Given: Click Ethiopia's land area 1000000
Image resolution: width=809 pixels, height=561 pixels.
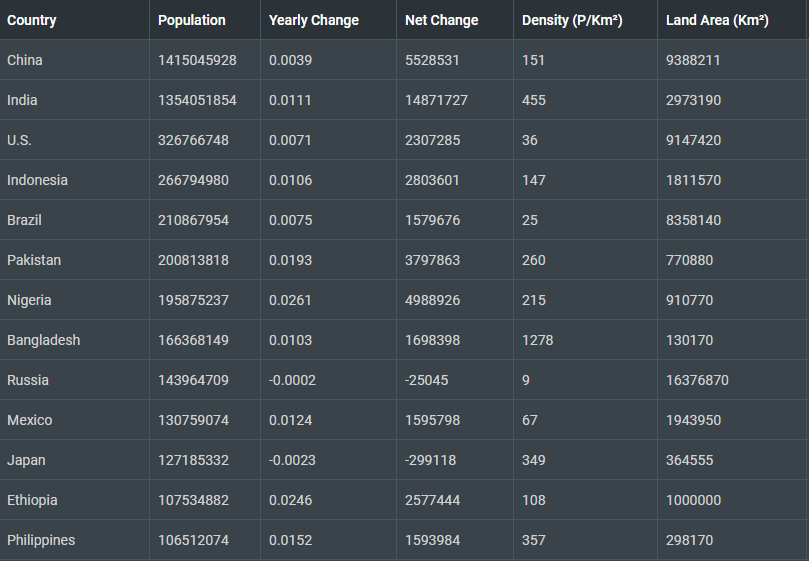Looking at the screenshot, I should 693,500.
